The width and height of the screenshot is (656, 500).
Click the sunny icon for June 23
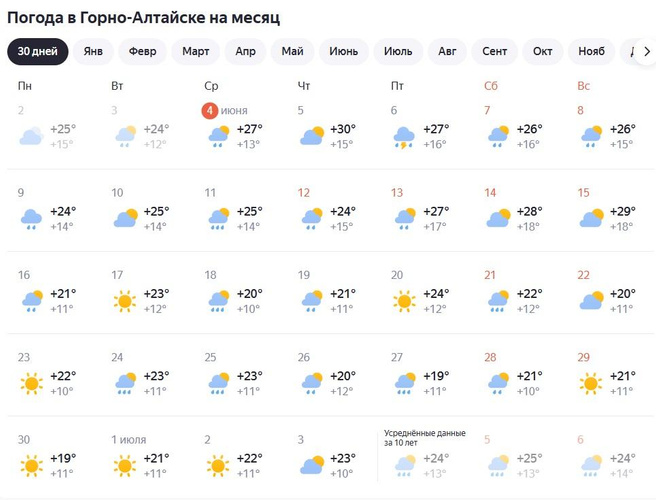[x=31, y=382]
